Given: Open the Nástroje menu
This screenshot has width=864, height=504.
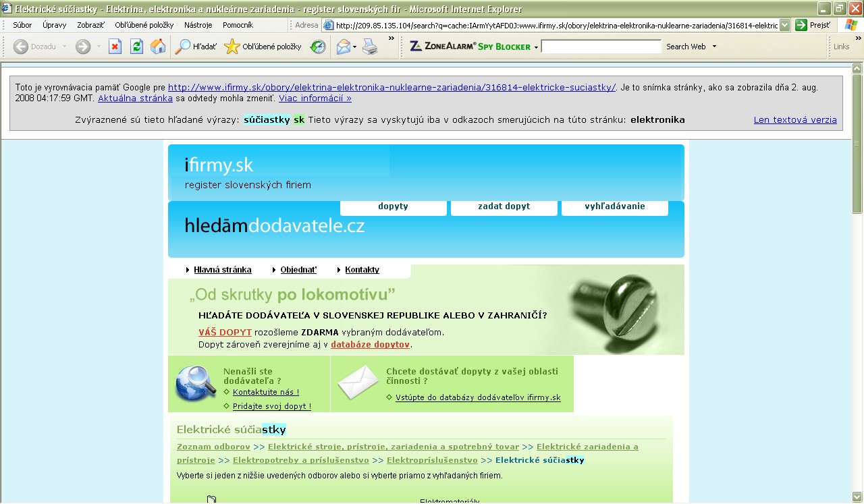Looking at the screenshot, I should pyautogui.click(x=198, y=25).
